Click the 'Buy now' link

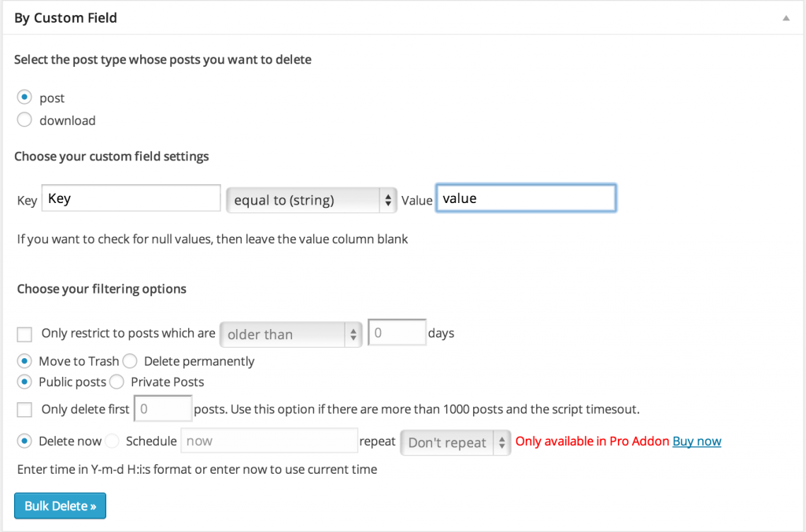697,441
